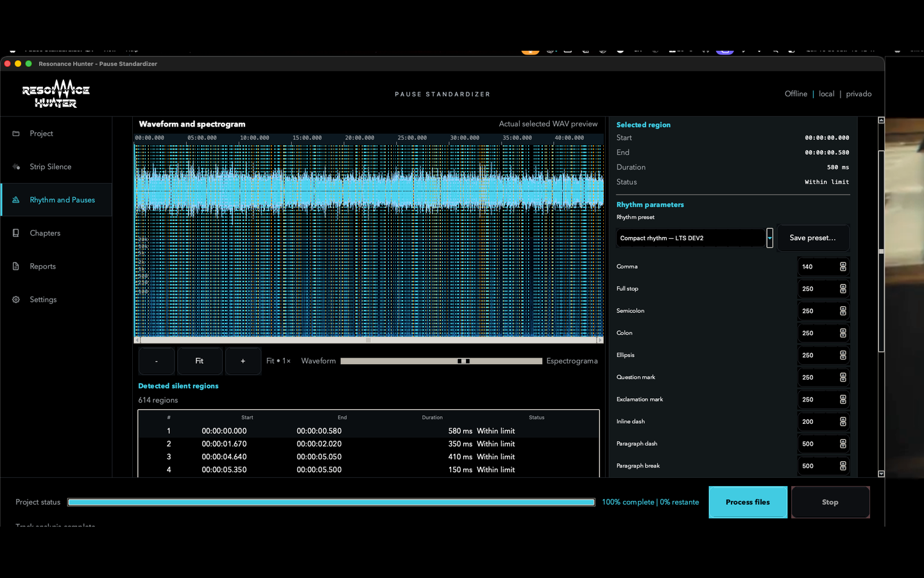Open the Project section folder icon
Screen dimensions: 924x578
coord(16,134)
